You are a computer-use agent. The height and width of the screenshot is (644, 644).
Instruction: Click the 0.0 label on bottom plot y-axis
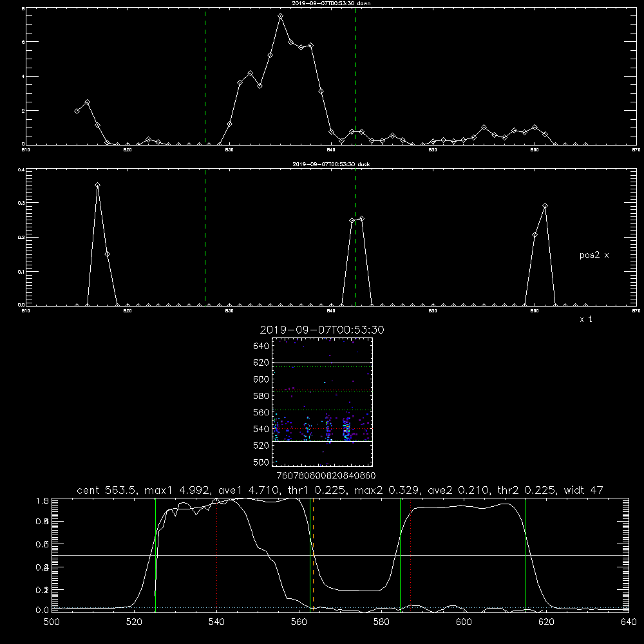click(x=43, y=611)
